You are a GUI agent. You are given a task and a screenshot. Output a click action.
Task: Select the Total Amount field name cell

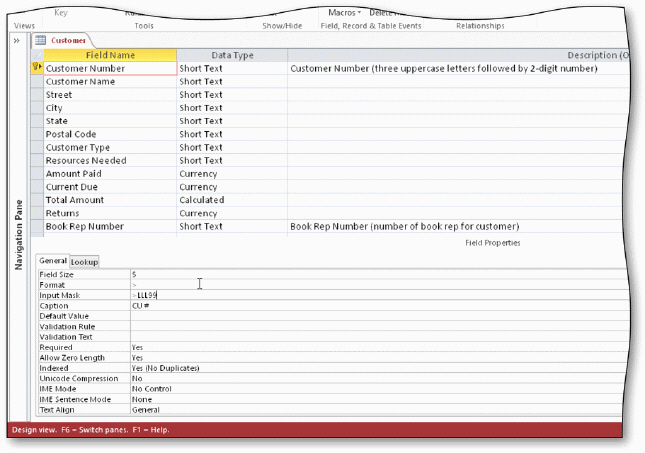110,200
